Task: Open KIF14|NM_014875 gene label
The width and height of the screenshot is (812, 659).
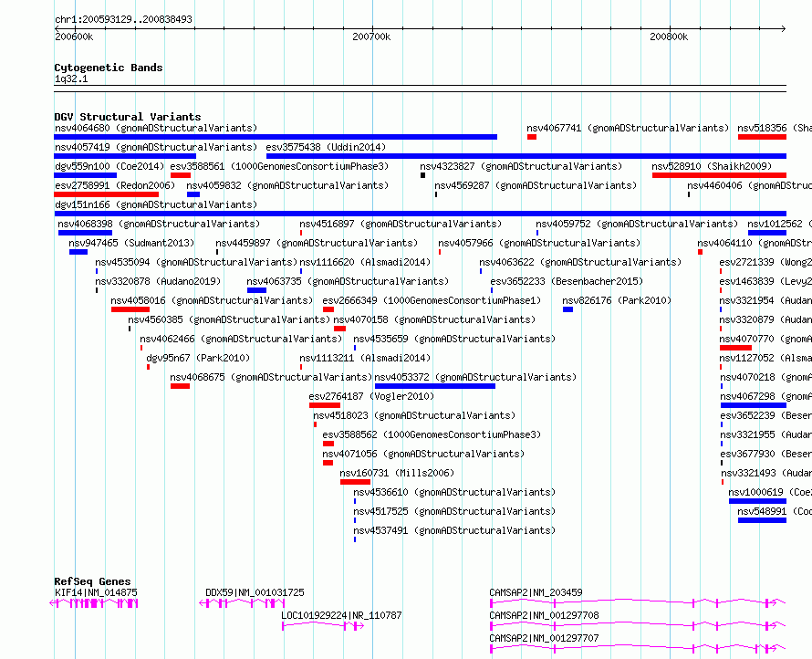Action: coord(96,592)
